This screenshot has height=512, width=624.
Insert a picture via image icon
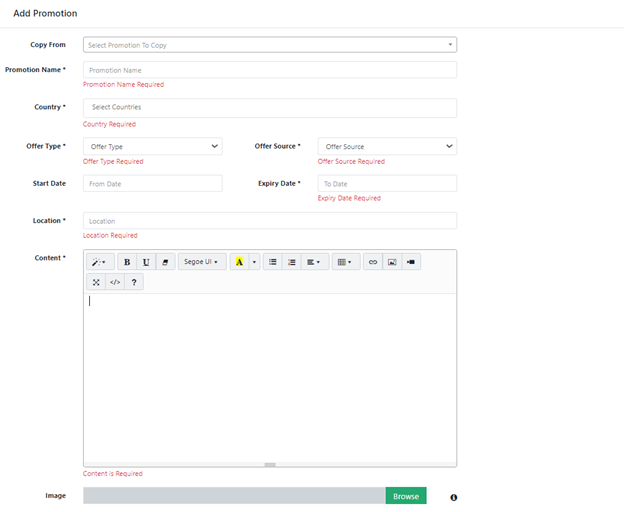pyautogui.click(x=392, y=262)
